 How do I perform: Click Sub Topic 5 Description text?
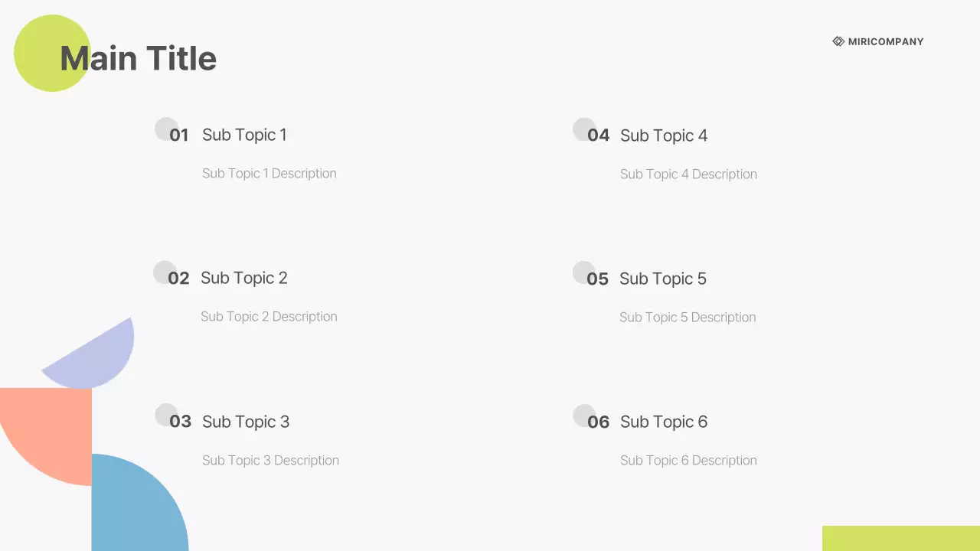688,317
